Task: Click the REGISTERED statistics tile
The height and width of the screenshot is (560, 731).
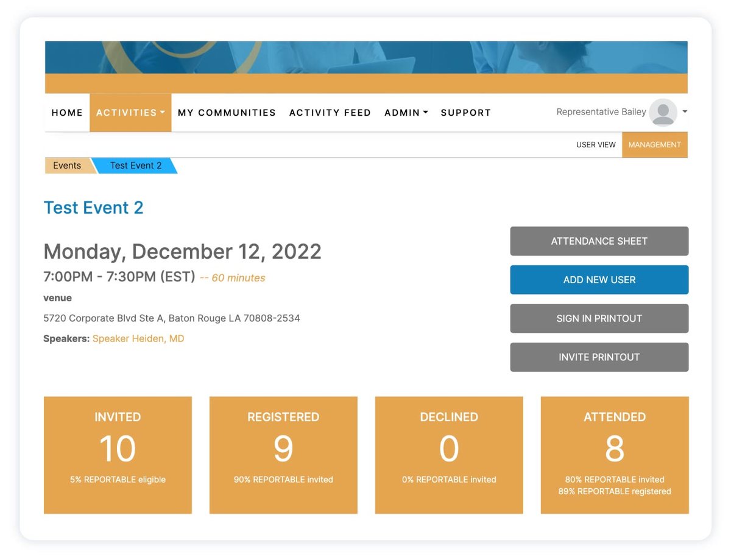Action: click(x=283, y=455)
